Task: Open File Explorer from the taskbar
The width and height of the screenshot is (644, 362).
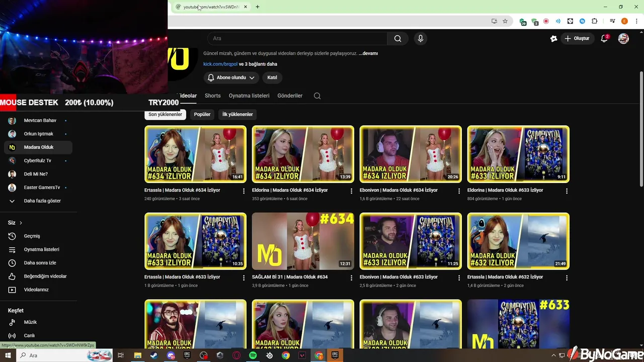Action: click(137, 355)
